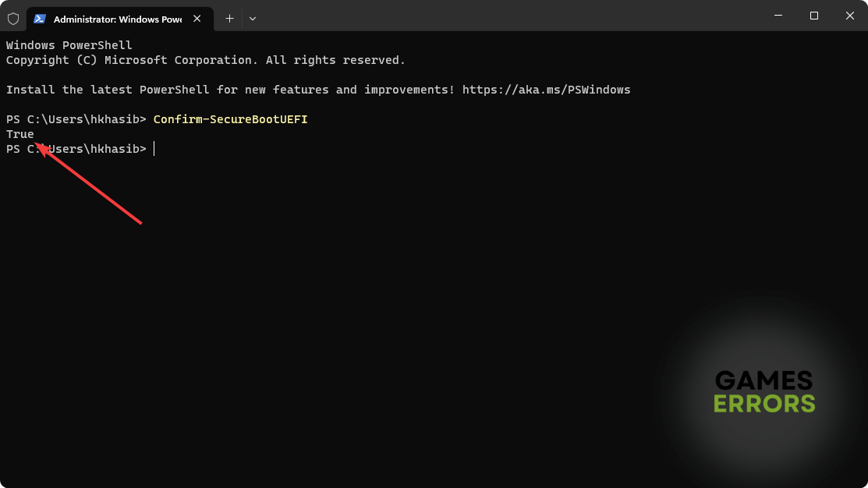
Task: Click the Microsoft Corporation copyright line
Action: (206, 60)
